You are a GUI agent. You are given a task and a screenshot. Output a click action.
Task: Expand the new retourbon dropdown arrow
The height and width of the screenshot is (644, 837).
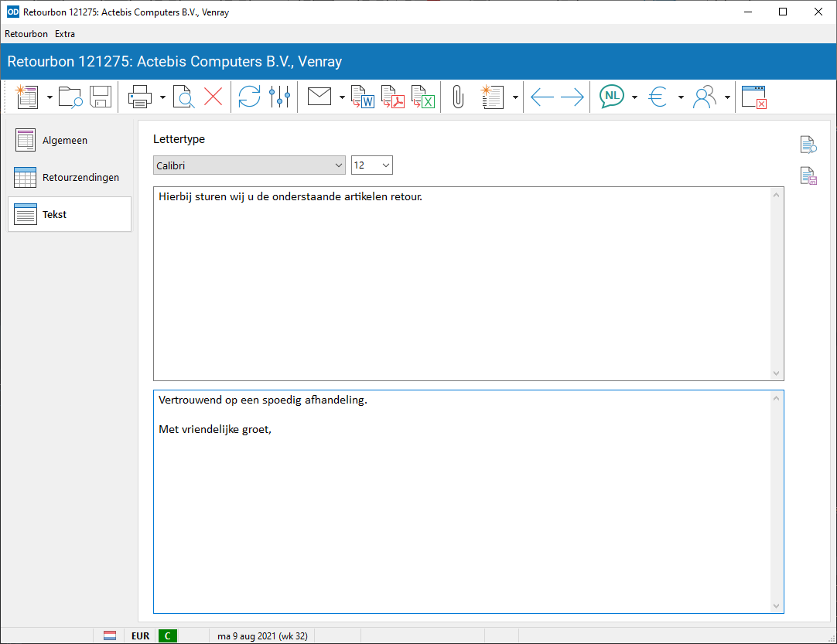[x=50, y=97]
